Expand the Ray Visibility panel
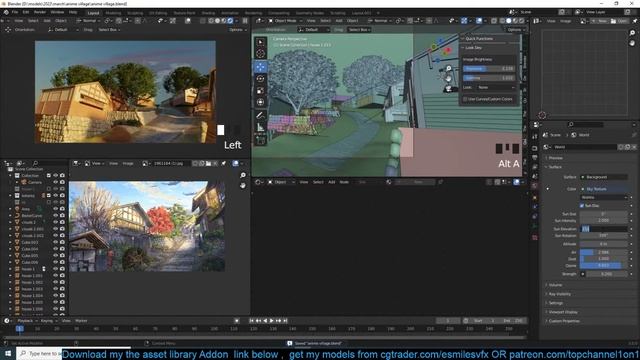640x360 pixels. pyautogui.click(x=560, y=294)
